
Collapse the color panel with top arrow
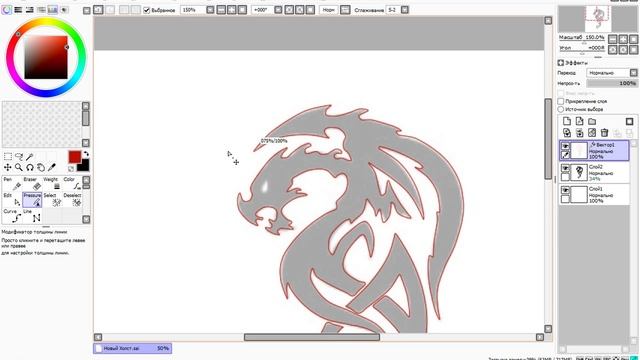[87, 11]
